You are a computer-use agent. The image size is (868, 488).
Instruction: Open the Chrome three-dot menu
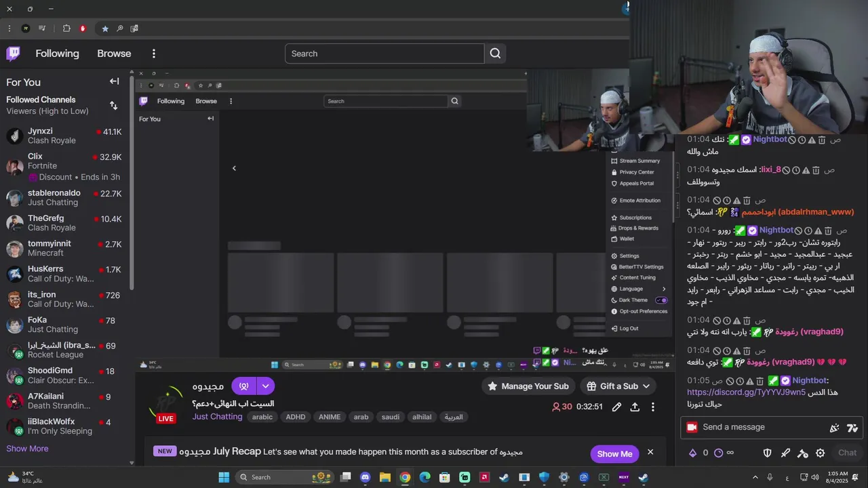9,28
